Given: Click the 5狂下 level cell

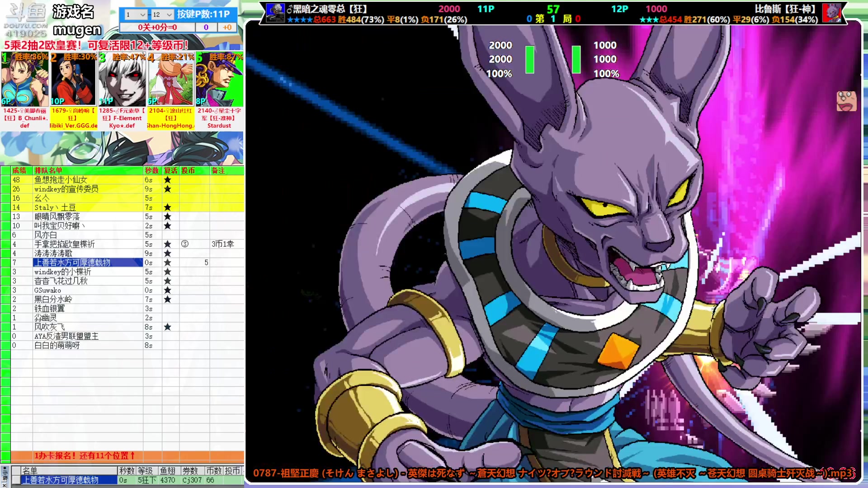Looking at the screenshot, I should point(147,480).
